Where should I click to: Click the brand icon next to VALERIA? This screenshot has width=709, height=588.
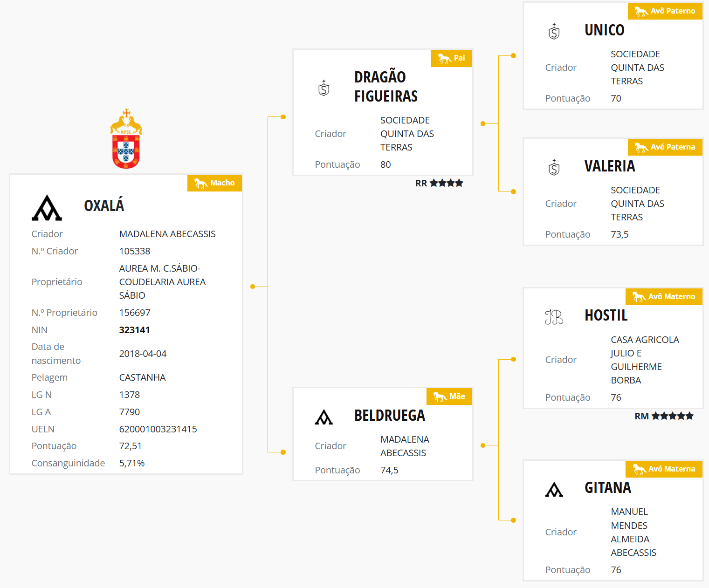pos(554,168)
